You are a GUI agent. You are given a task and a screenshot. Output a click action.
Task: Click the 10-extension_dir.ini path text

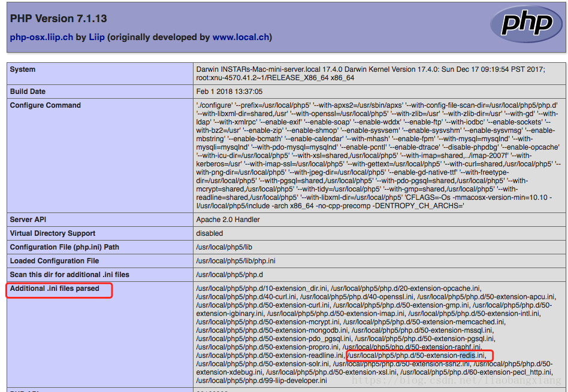tap(262, 288)
